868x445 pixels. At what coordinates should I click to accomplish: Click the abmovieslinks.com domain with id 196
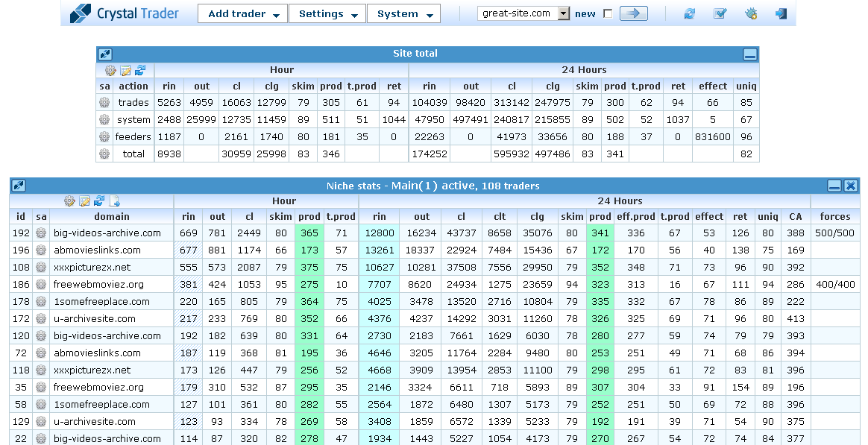(97, 250)
